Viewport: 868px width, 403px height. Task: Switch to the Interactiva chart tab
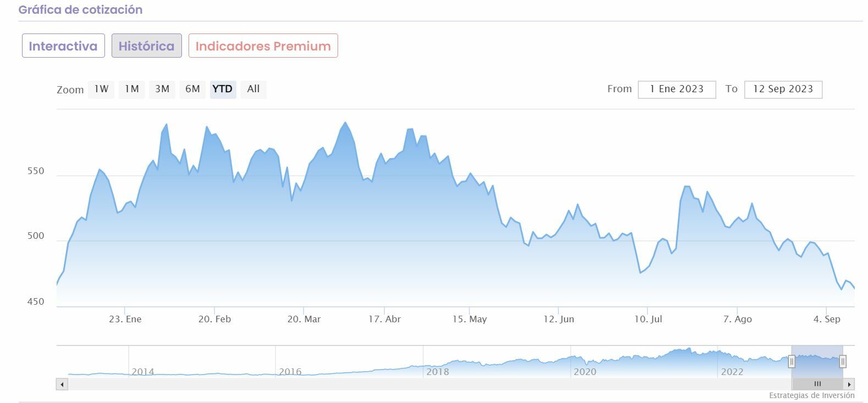pyautogui.click(x=63, y=46)
